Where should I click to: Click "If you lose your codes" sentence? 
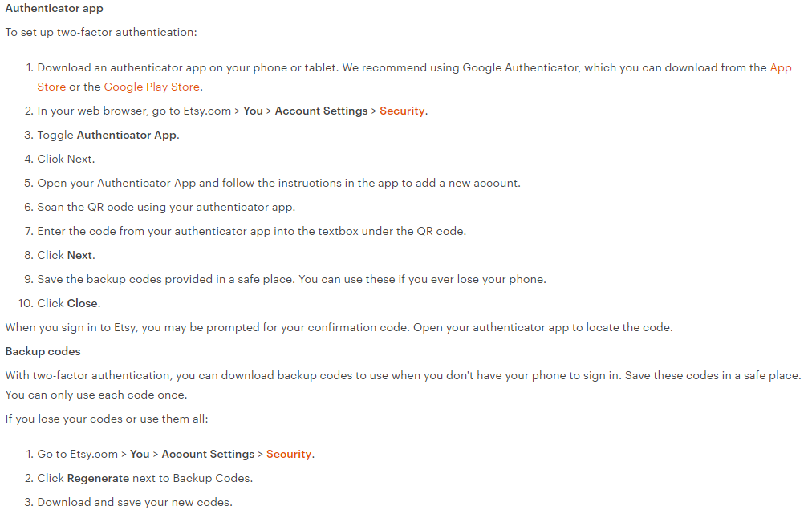point(107,419)
